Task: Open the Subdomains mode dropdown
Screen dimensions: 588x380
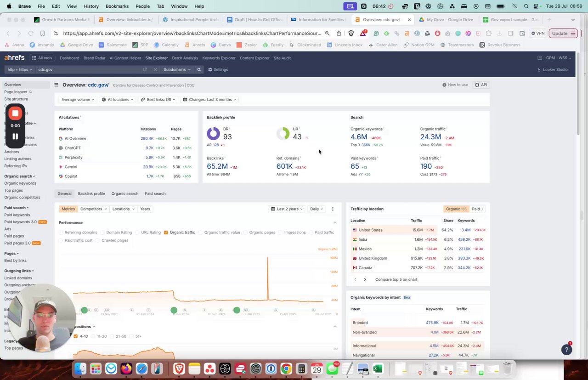Action: 177,70
